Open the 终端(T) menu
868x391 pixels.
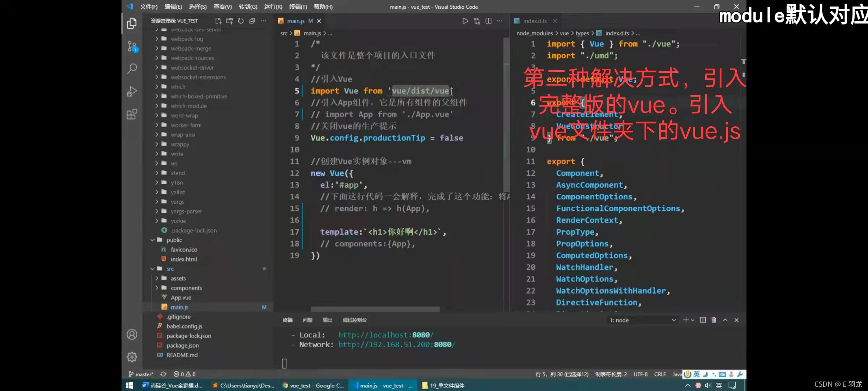(298, 7)
